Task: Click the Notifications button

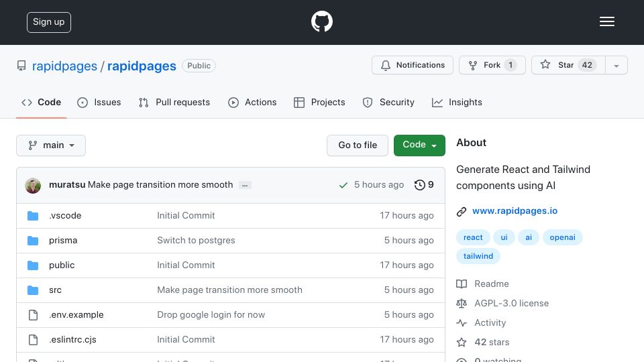Action: [x=413, y=65]
